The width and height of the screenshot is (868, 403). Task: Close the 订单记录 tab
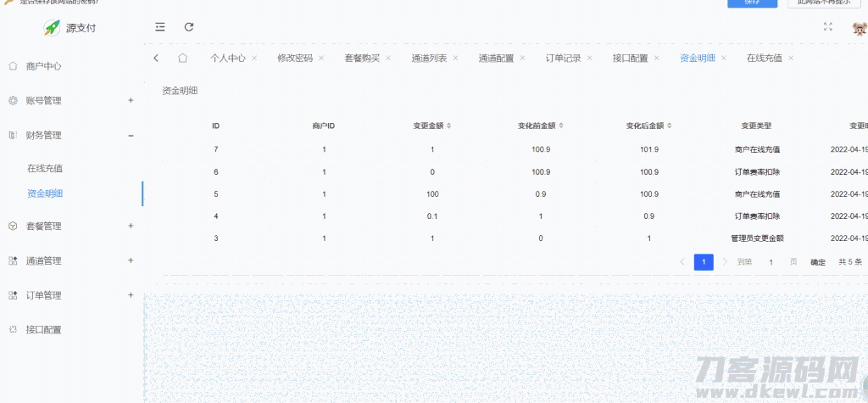pos(590,58)
